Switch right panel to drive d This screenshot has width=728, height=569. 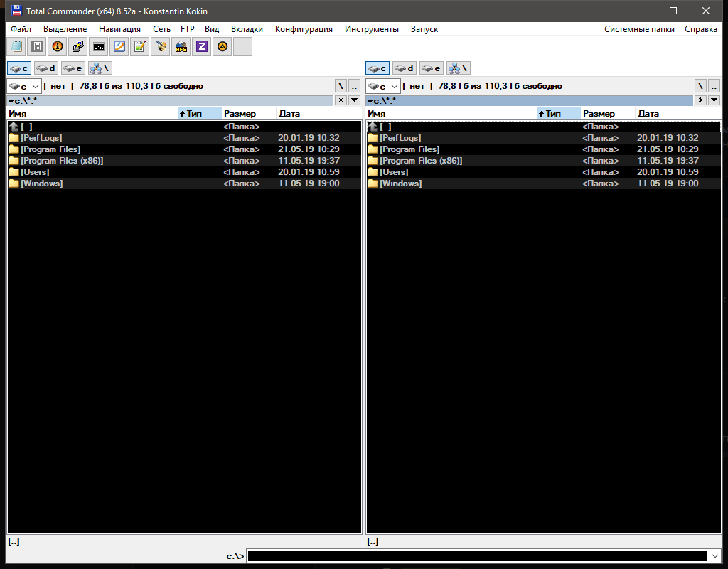click(x=405, y=68)
